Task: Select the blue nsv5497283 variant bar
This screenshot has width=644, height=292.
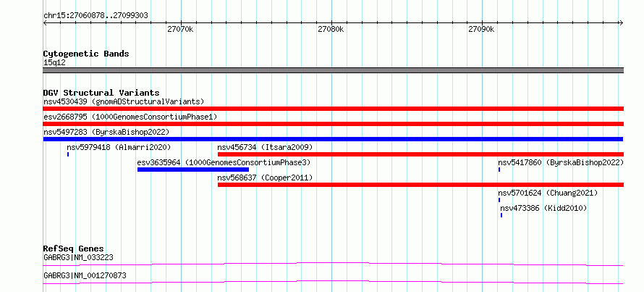Action: 333,139
